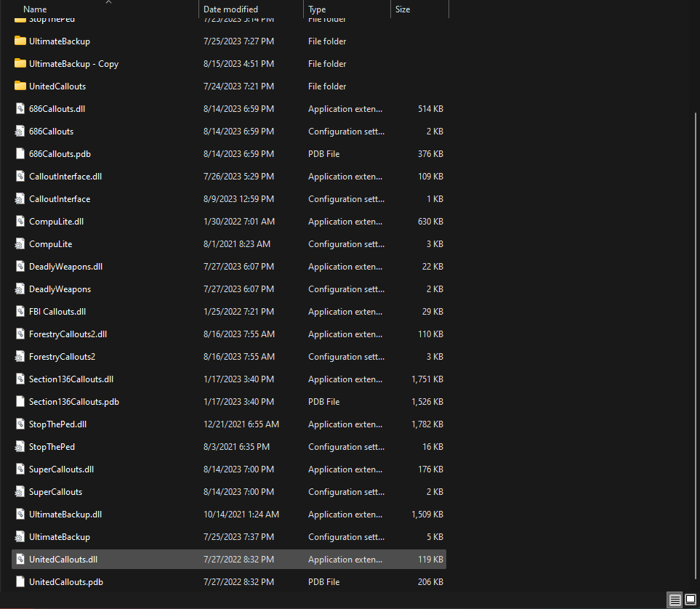
Task: Click the 686Callouts.pdb file icon
Action: coord(20,153)
